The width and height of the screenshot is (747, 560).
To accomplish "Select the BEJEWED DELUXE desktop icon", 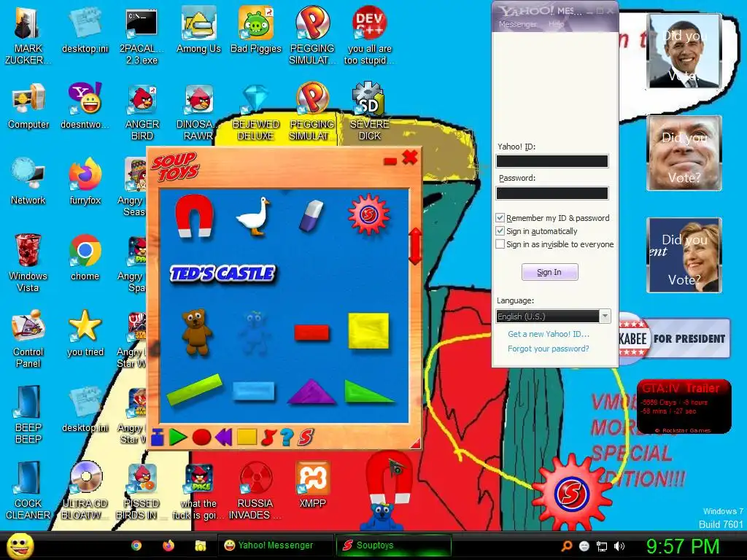I will tap(256, 112).
